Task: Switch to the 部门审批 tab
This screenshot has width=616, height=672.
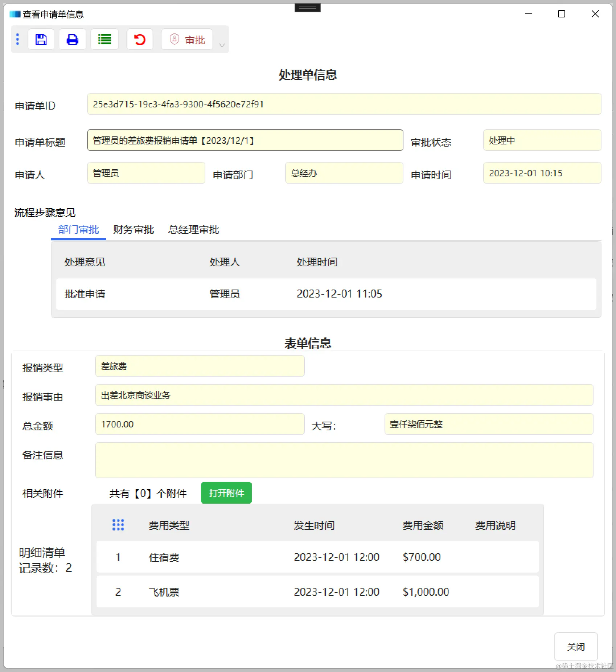Action: click(78, 229)
